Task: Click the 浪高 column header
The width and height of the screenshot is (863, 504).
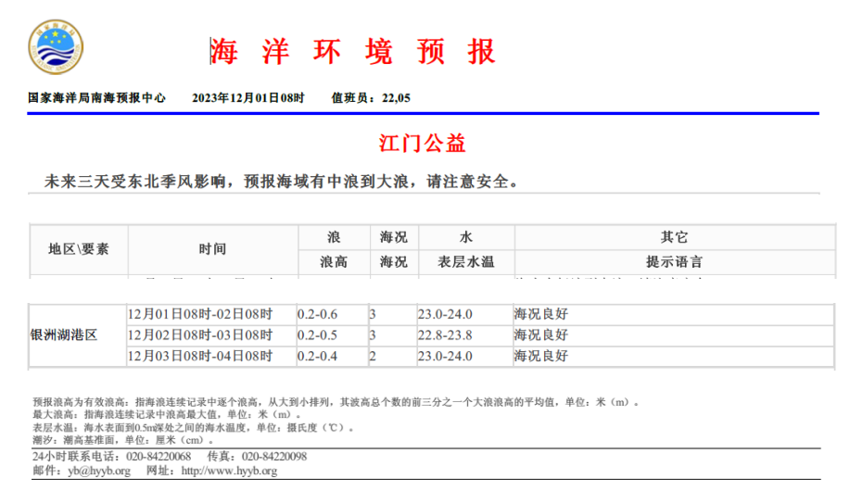Action: tap(334, 262)
